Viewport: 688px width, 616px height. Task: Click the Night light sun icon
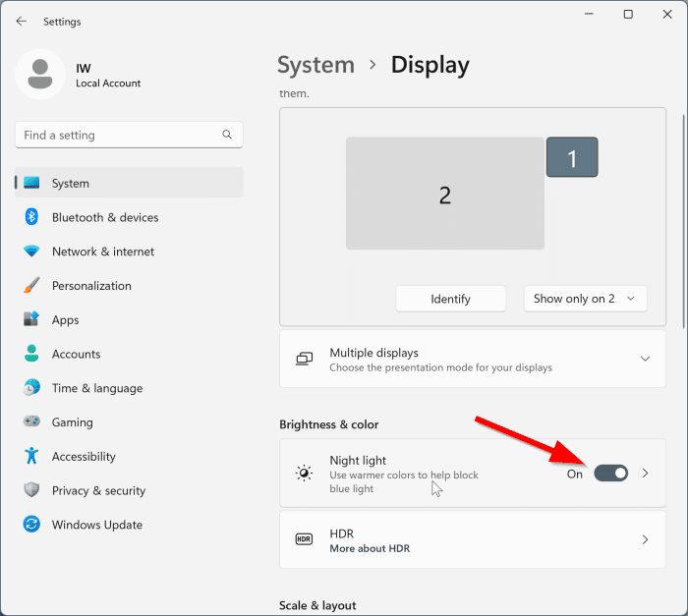(304, 474)
